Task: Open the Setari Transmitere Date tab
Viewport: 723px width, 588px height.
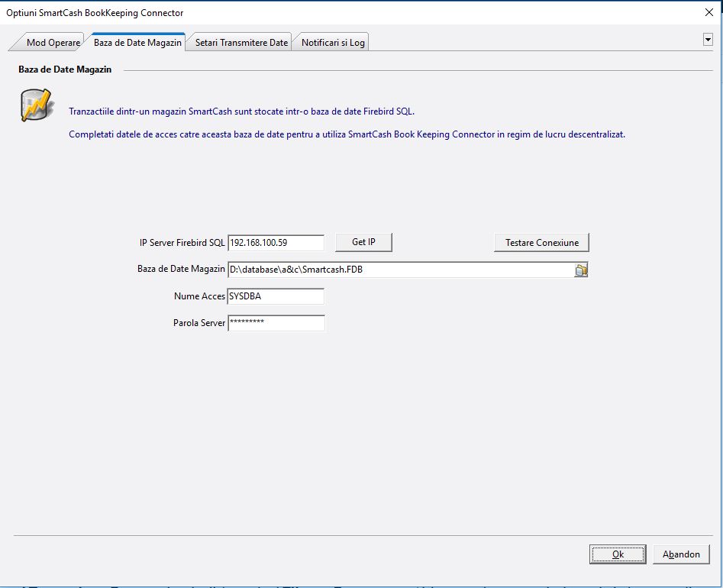Action: point(241,43)
